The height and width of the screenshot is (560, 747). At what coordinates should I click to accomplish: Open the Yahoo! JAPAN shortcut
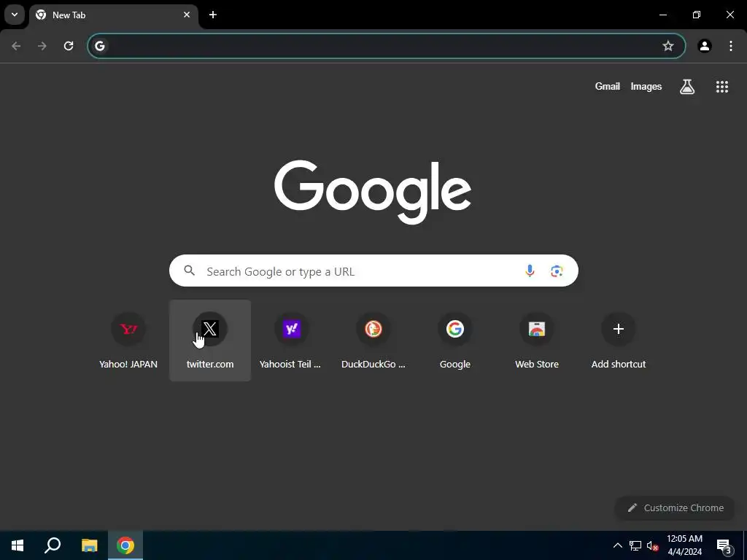tap(128, 340)
